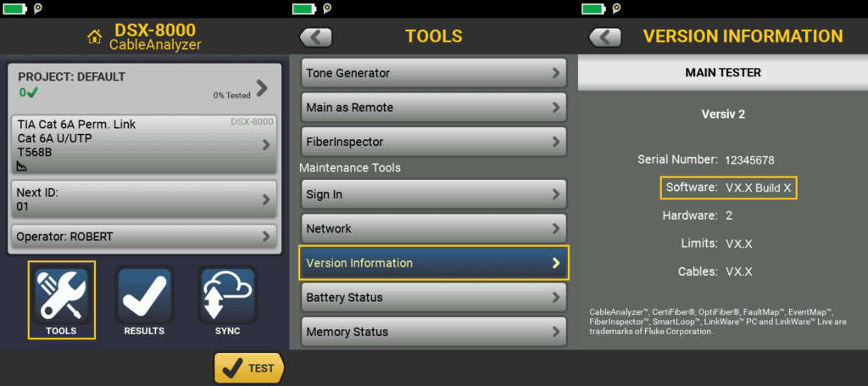
Task: Tap battery icon above Version Information
Action: pos(592,8)
